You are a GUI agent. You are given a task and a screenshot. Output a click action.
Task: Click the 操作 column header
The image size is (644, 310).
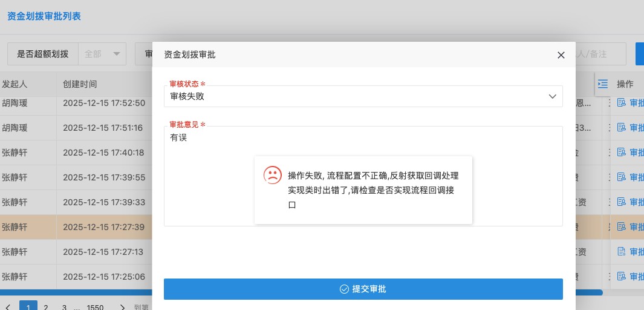pyautogui.click(x=625, y=84)
